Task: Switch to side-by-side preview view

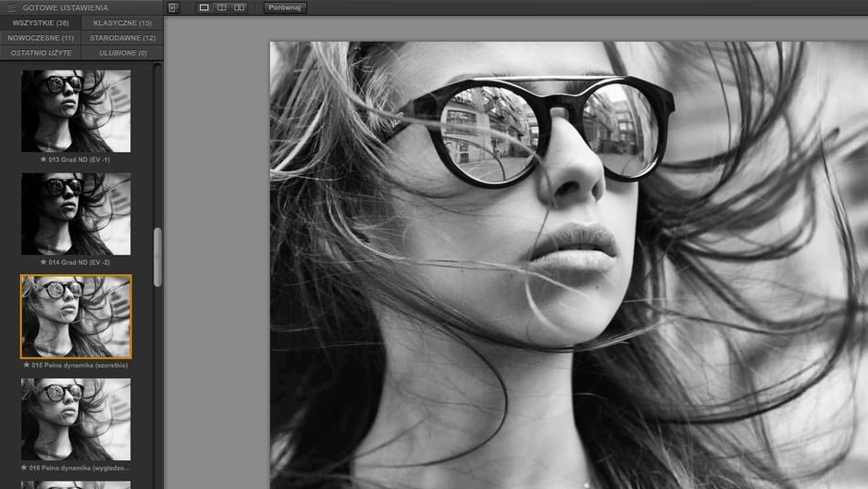Action: pos(239,7)
